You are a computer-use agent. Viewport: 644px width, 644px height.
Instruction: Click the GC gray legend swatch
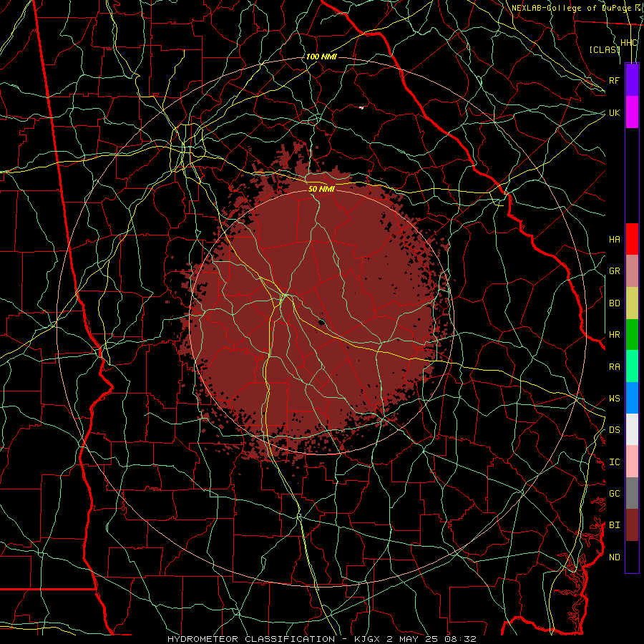pos(632,493)
